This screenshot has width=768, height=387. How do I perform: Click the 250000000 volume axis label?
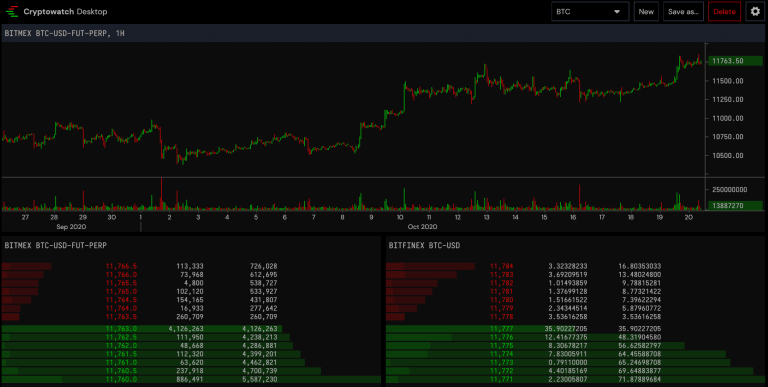(729, 189)
